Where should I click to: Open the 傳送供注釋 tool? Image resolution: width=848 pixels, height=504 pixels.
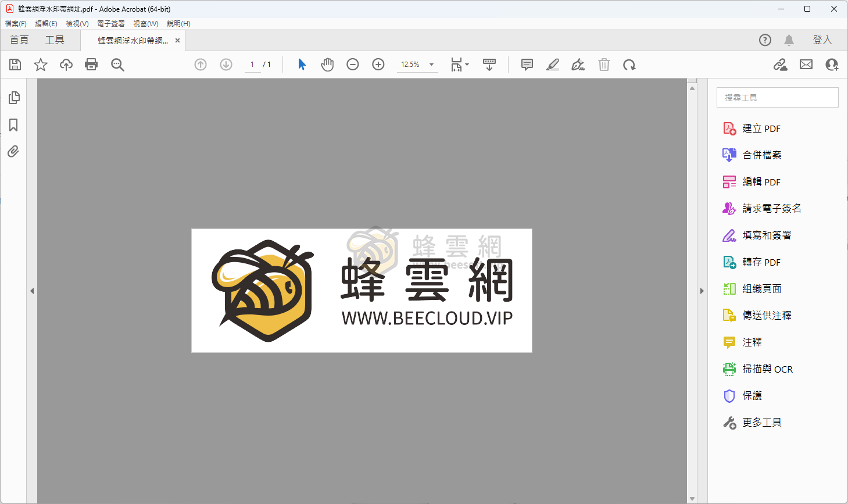click(x=757, y=316)
